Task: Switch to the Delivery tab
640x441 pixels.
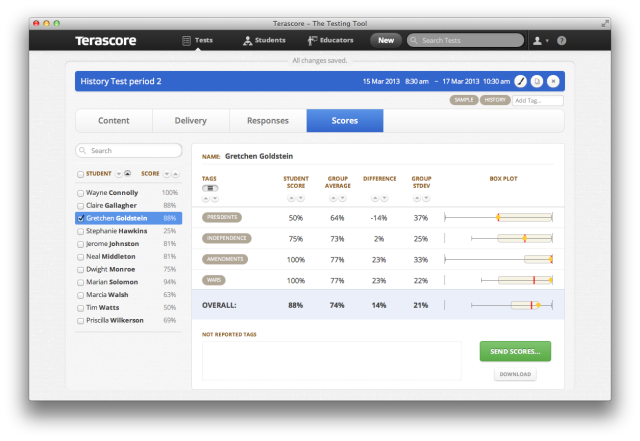Action: pyautogui.click(x=191, y=120)
